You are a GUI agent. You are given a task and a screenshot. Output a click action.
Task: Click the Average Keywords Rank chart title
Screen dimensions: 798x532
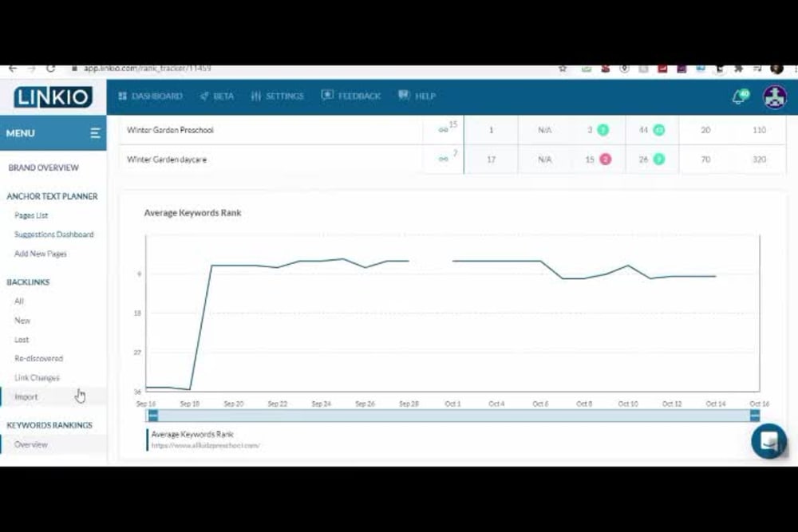pyautogui.click(x=192, y=213)
